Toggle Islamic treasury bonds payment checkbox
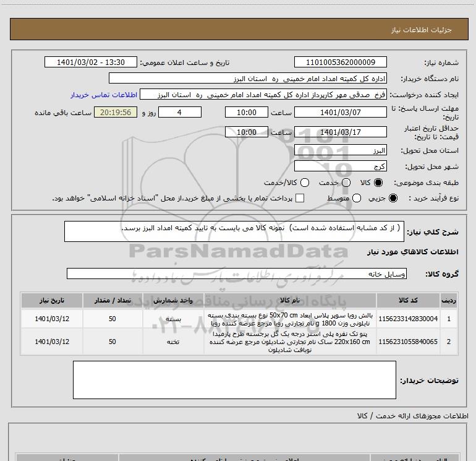This screenshot has height=461, width=476. 300,198
